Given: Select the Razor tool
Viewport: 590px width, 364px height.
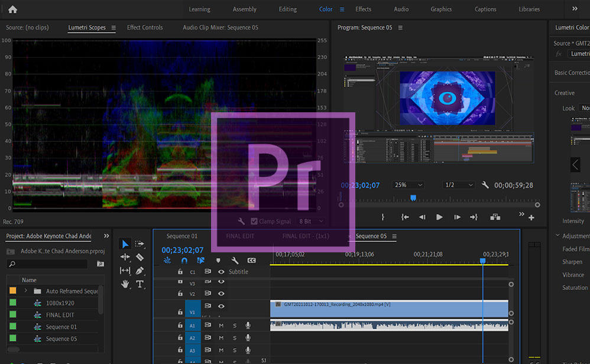Looking at the screenshot, I should (140, 257).
